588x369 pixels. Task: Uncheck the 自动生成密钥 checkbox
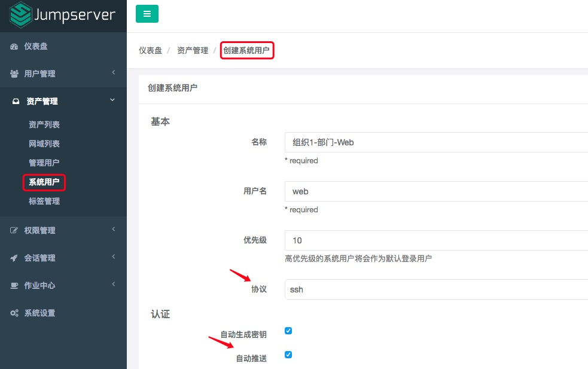point(288,331)
